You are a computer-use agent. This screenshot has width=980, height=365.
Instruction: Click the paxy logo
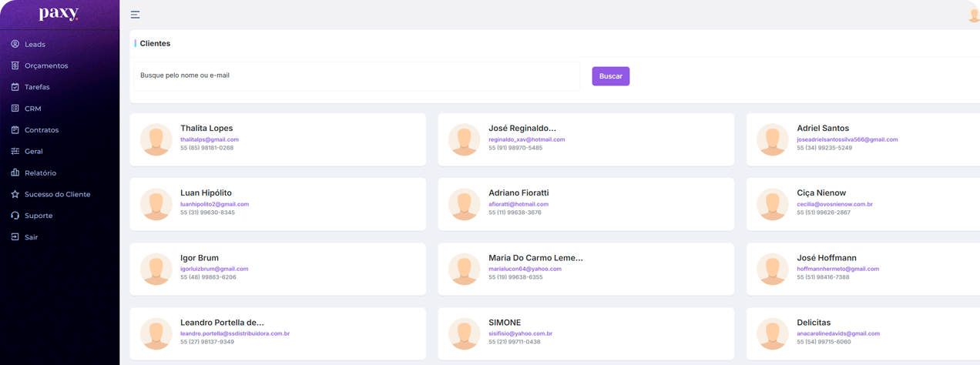(59, 14)
